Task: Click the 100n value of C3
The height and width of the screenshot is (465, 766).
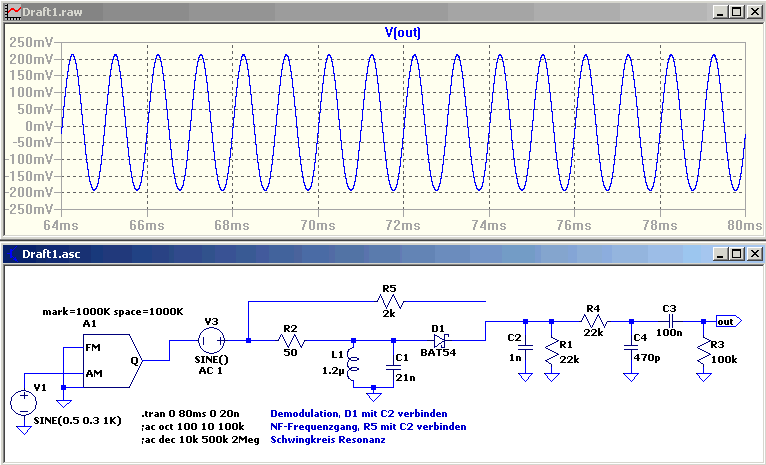Action: coord(669,333)
